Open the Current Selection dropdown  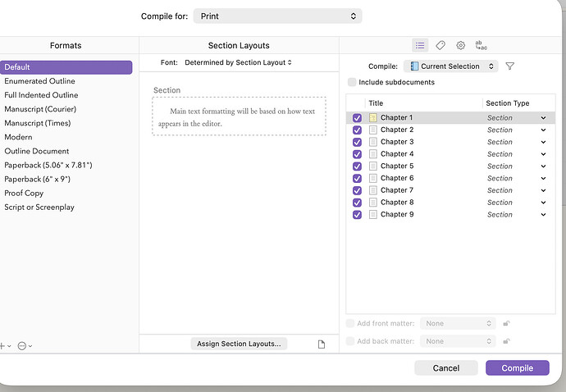(453, 66)
